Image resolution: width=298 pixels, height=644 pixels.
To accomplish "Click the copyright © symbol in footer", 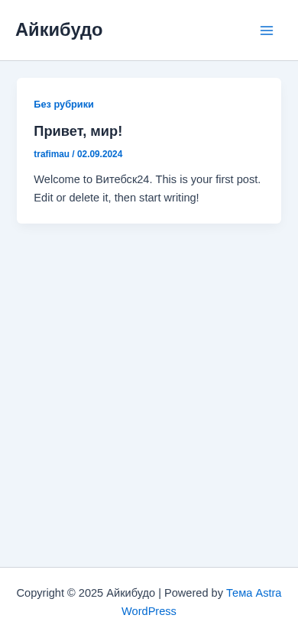I will coord(71,593).
